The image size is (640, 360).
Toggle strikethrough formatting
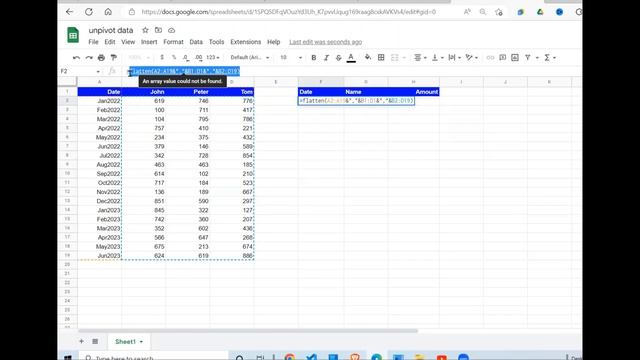click(338, 58)
